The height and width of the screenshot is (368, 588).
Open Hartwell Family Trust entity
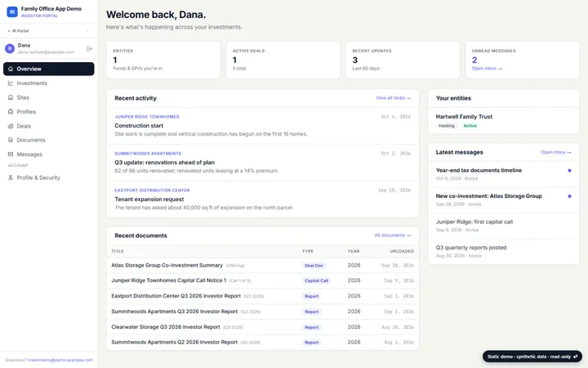click(464, 117)
